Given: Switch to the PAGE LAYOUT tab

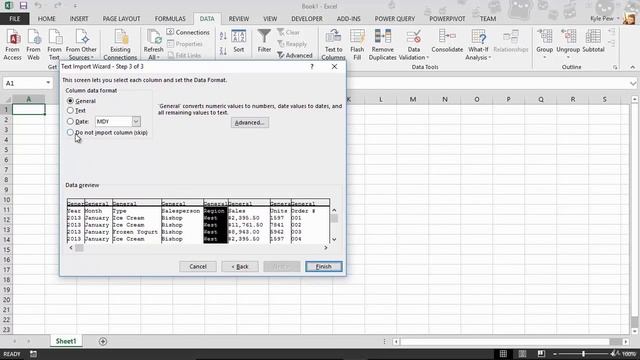Looking at the screenshot, I should [x=121, y=19].
